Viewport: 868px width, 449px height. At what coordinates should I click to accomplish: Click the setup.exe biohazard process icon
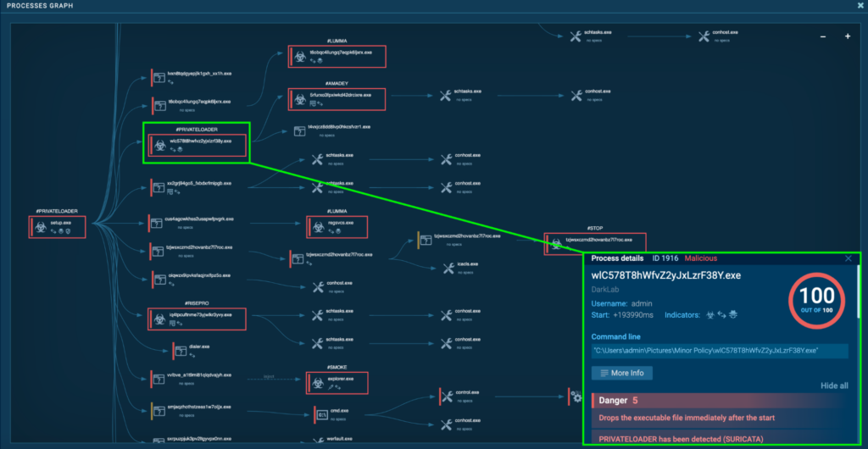(x=40, y=225)
